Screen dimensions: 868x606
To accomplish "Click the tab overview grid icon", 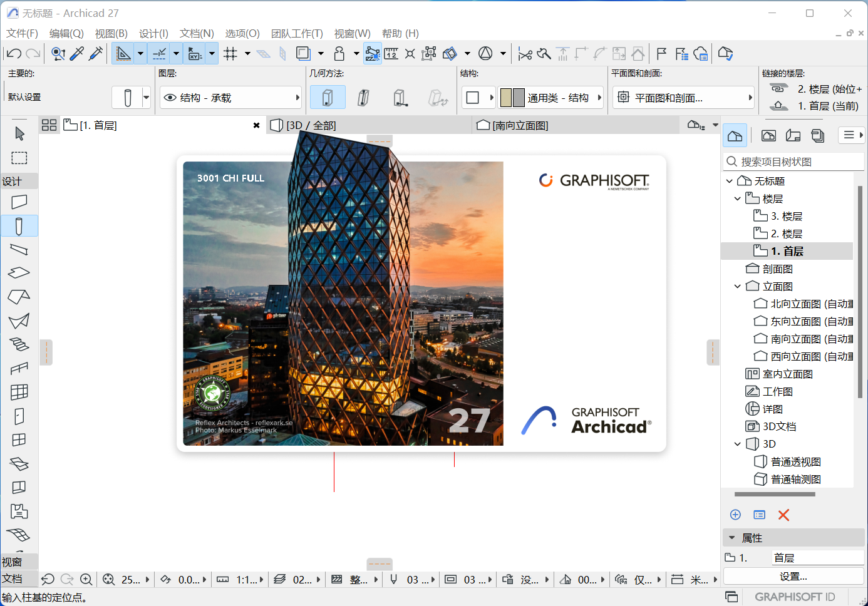I will click(x=49, y=125).
